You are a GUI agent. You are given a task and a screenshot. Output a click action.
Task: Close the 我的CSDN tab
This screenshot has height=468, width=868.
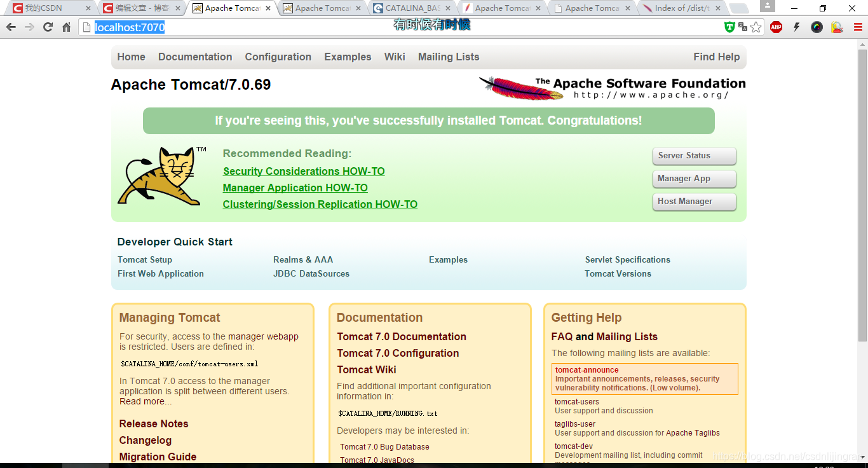click(x=88, y=8)
